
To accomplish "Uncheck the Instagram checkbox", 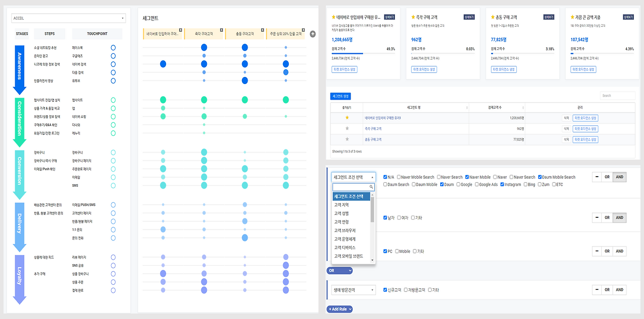I will (x=503, y=185).
